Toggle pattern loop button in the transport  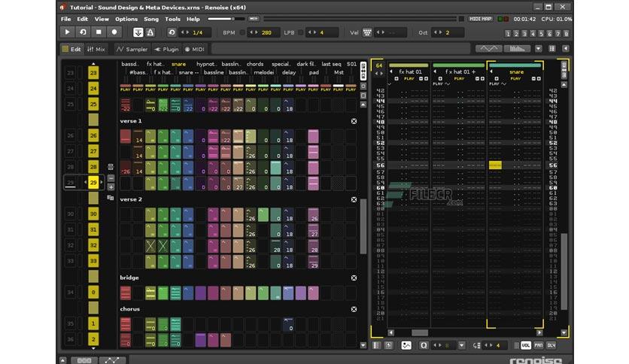83,32
